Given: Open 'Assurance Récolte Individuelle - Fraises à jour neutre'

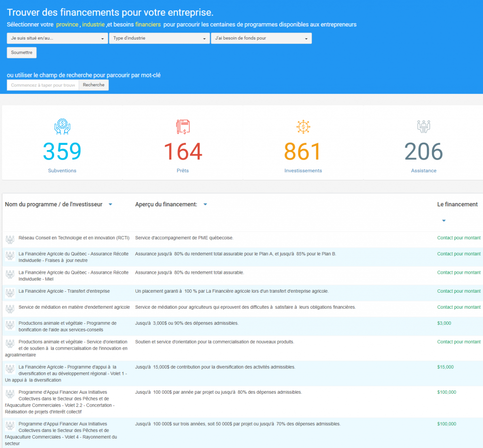Looking at the screenshot, I should (x=73, y=257).
